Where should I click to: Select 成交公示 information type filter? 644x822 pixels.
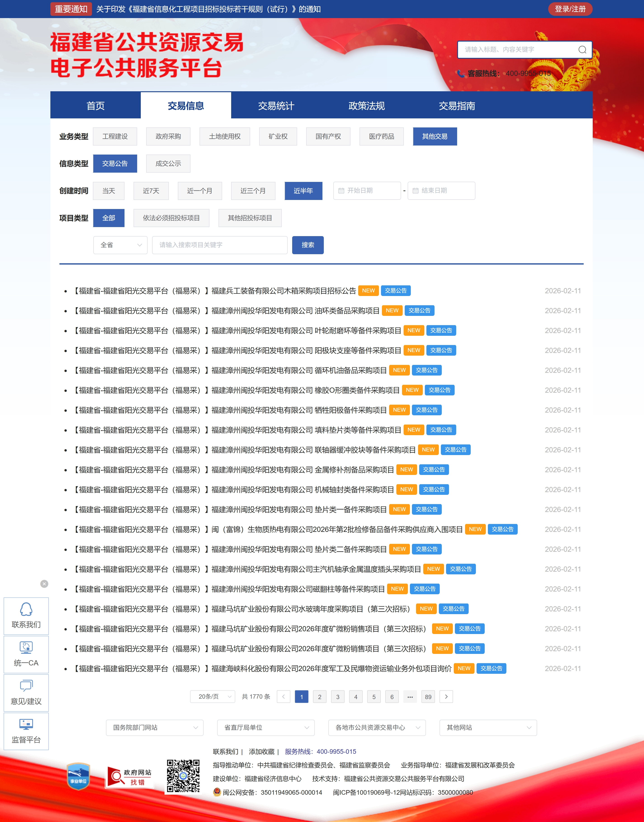(x=168, y=164)
